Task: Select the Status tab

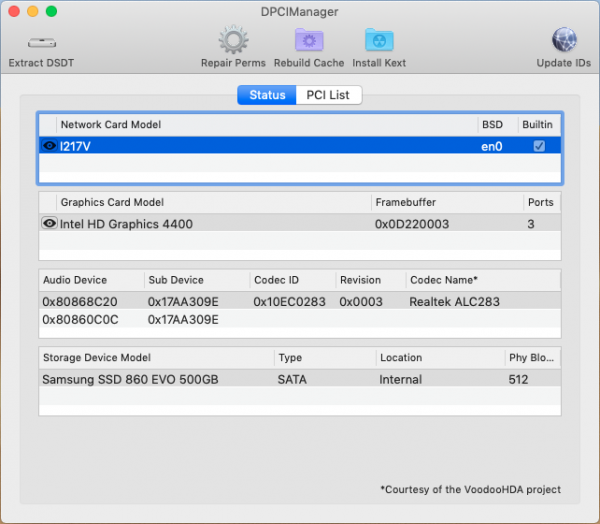Action: (x=267, y=95)
